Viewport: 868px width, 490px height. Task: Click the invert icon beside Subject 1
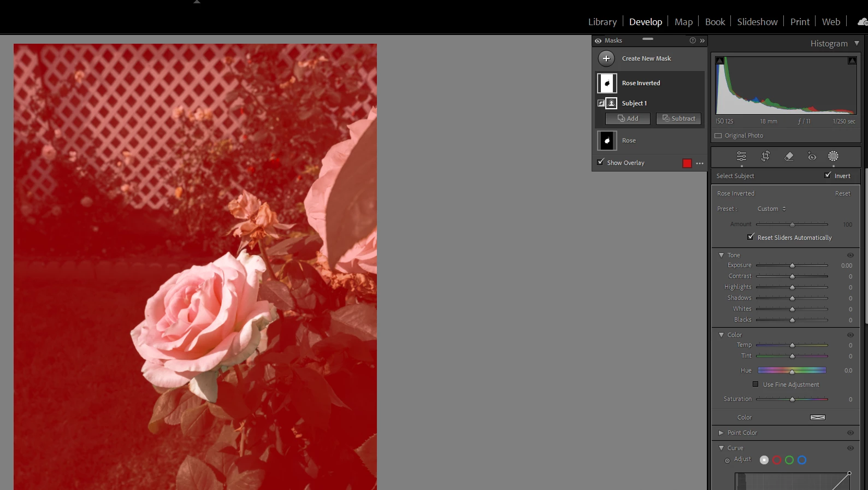point(601,103)
